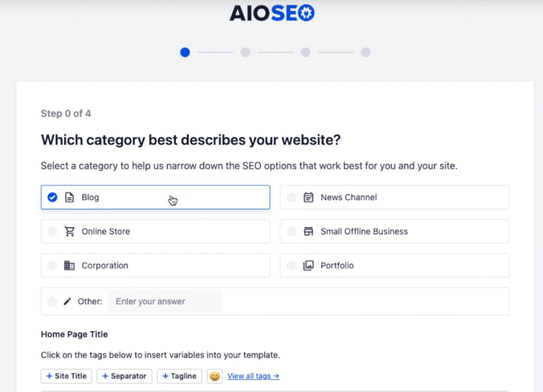
Task: Open the emoji picker smiley icon
Action: [215, 376]
